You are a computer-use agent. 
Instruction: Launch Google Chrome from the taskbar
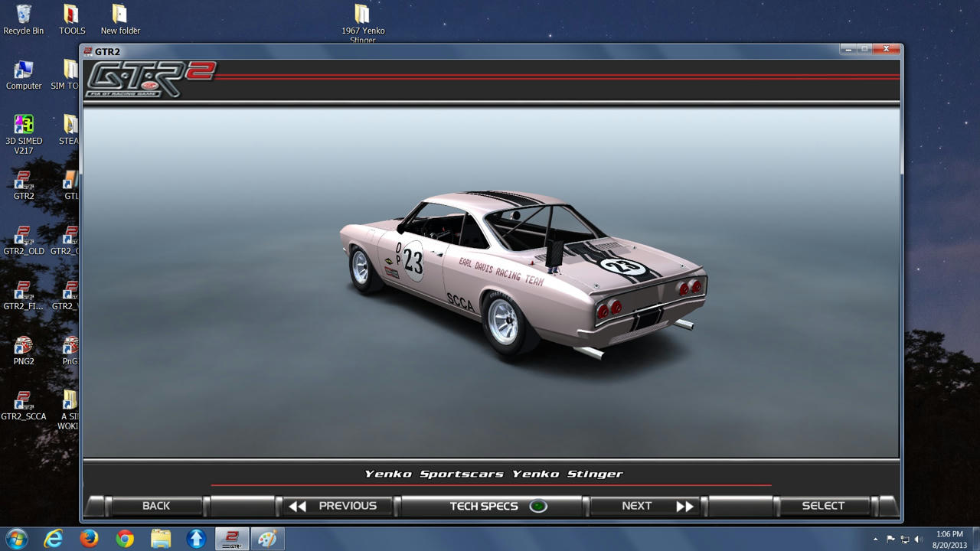pos(125,539)
